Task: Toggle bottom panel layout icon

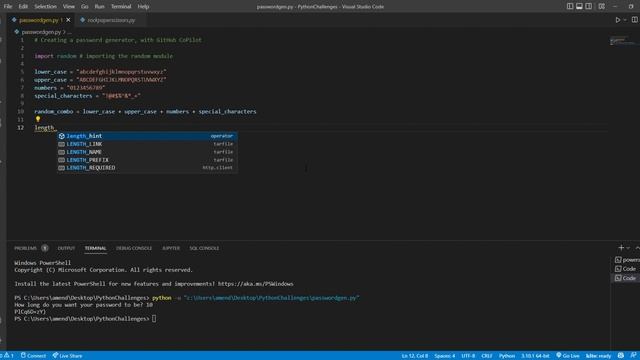Action: [579, 6]
